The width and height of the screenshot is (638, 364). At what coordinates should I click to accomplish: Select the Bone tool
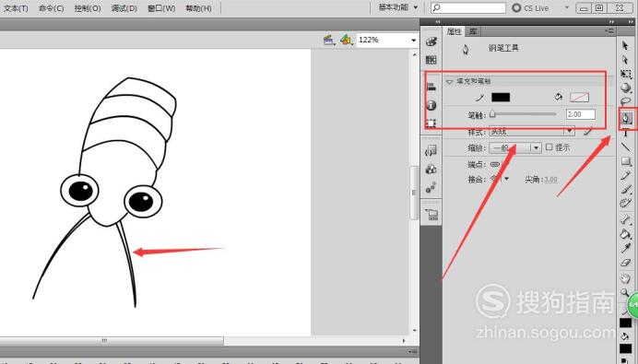click(625, 220)
